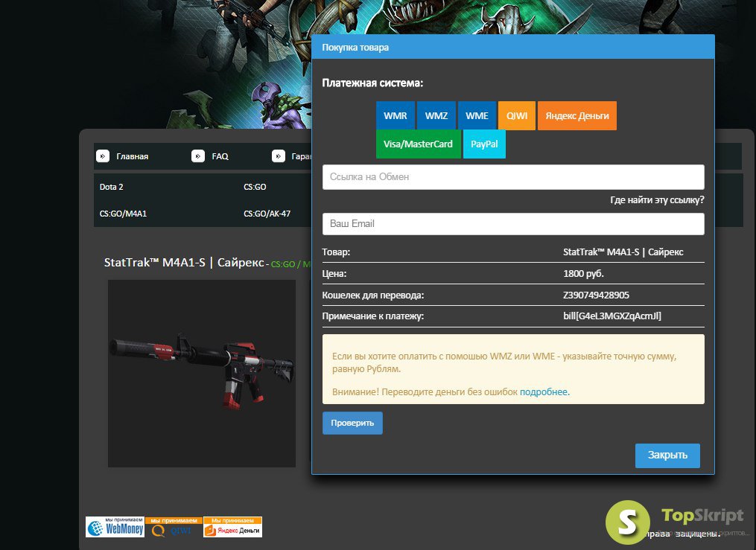Click the product name in Товар row

623,252
